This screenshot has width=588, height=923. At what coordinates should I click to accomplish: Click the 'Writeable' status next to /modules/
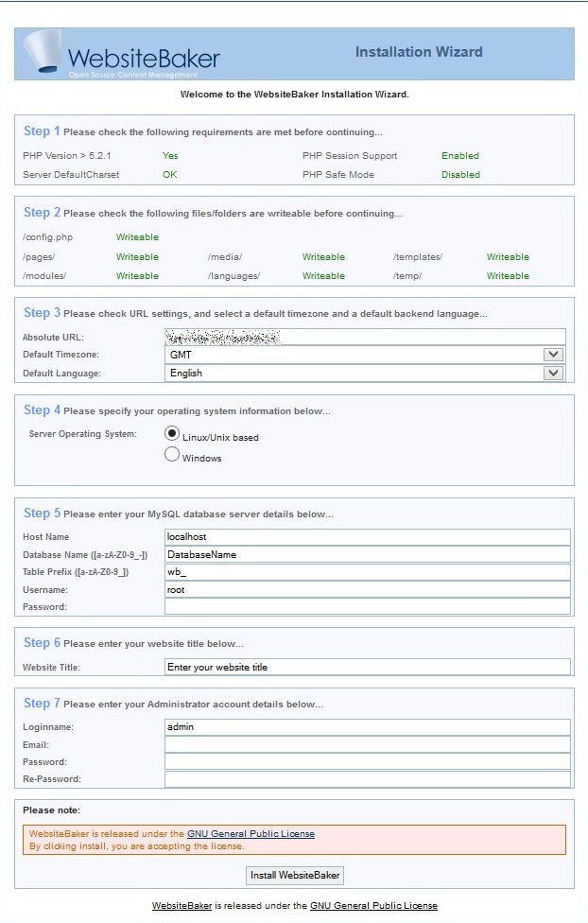(x=137, y=275)
